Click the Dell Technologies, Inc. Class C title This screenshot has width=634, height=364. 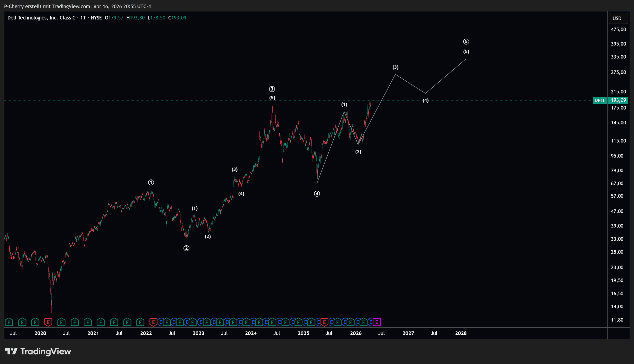click(41, 18)
